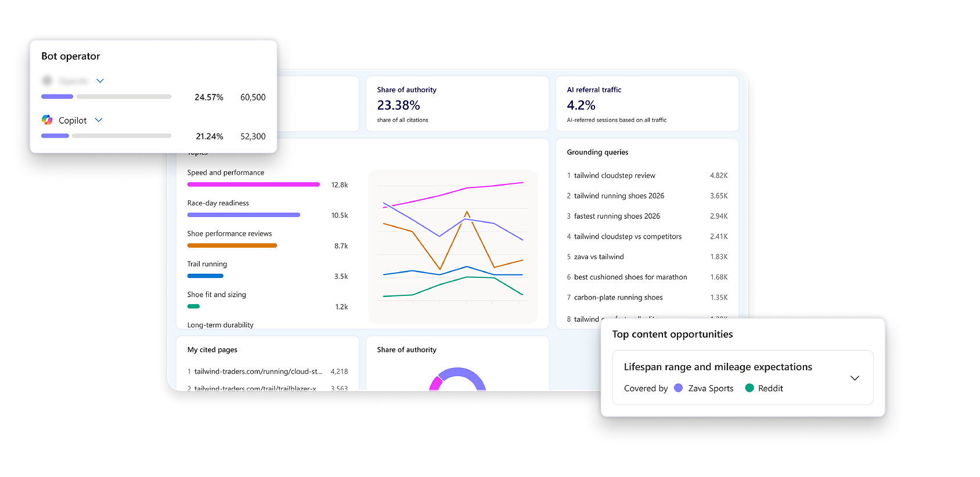Click the Copilot progress bar
Image resolution: width=980 pixels, height=477 pixels.
click(106, 136)
